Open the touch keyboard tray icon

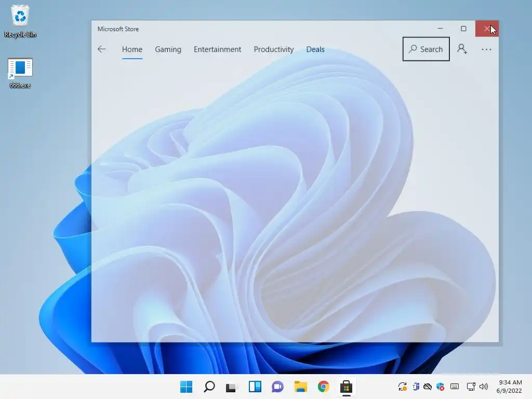click(x=455, y=386)
